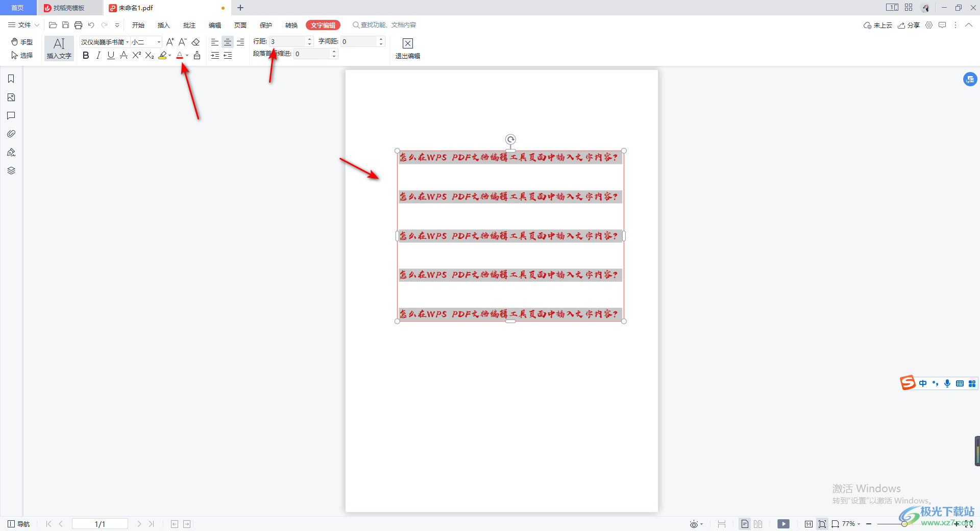
Task: Increase font size with A+ icon
Action: pyautogui.click(x=170, y=42)
